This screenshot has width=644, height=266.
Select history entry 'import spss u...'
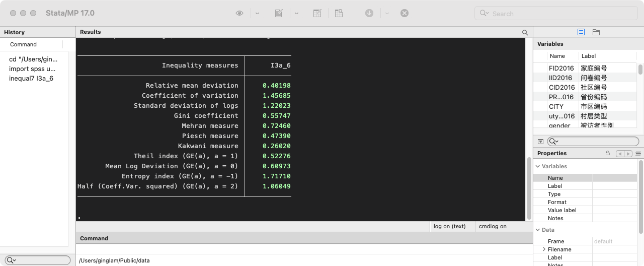tap(32, 69)
